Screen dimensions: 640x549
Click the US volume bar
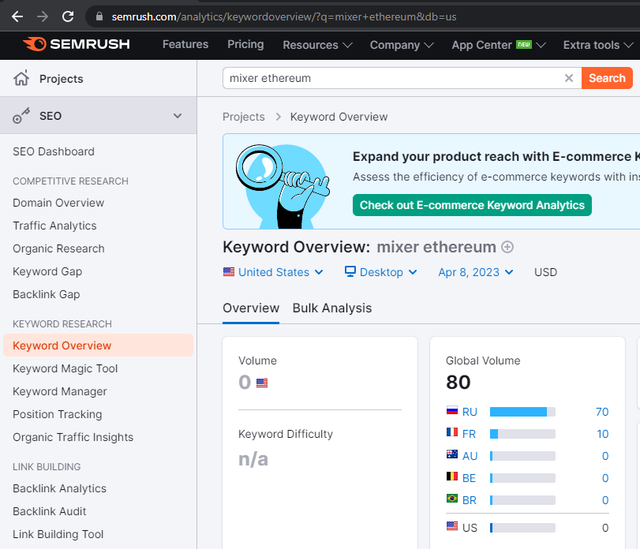522,528
